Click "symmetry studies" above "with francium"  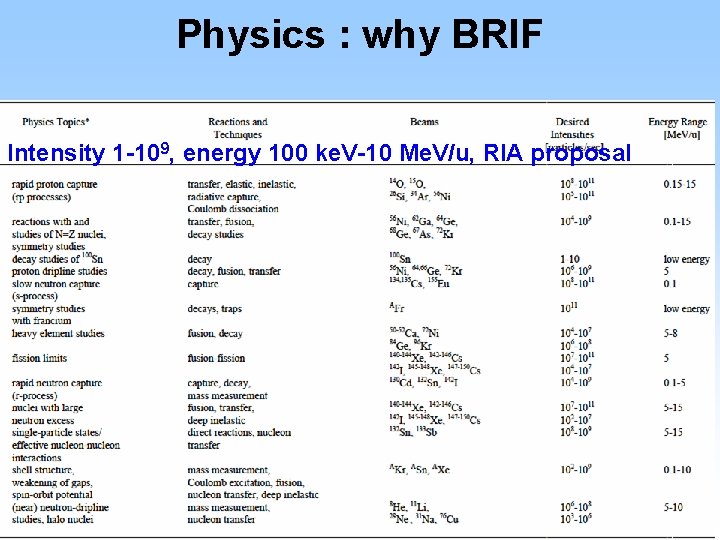point(48,309)
